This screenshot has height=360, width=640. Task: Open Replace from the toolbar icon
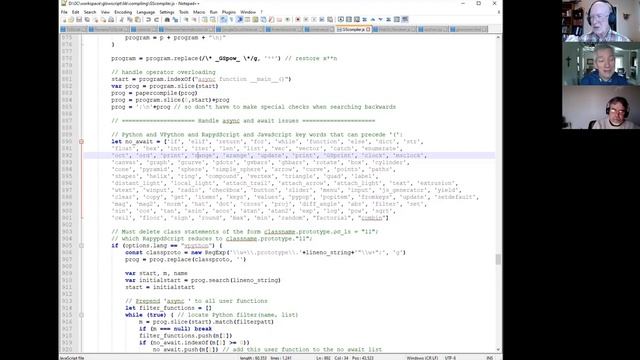175,20
